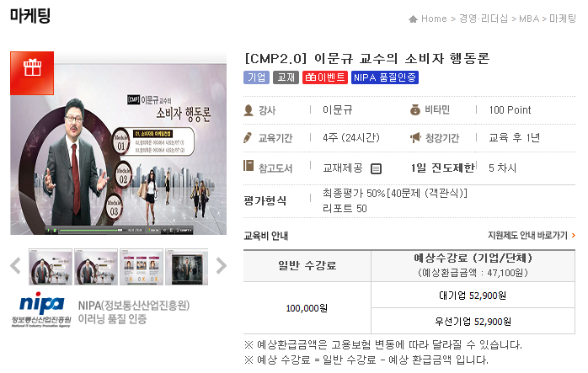Click the instructor person icon next to 강사
This screenshot has height=373, width=588.
249,110
